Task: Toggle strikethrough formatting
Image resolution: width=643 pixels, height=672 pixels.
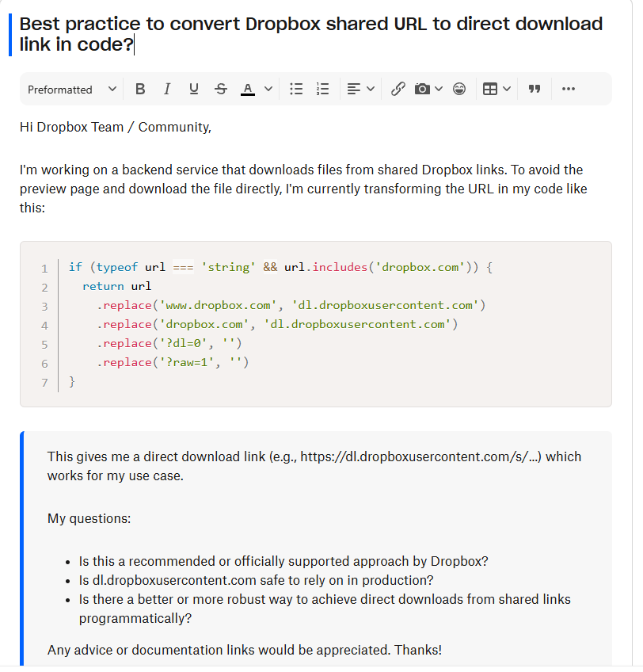Action: coord(221,89)
